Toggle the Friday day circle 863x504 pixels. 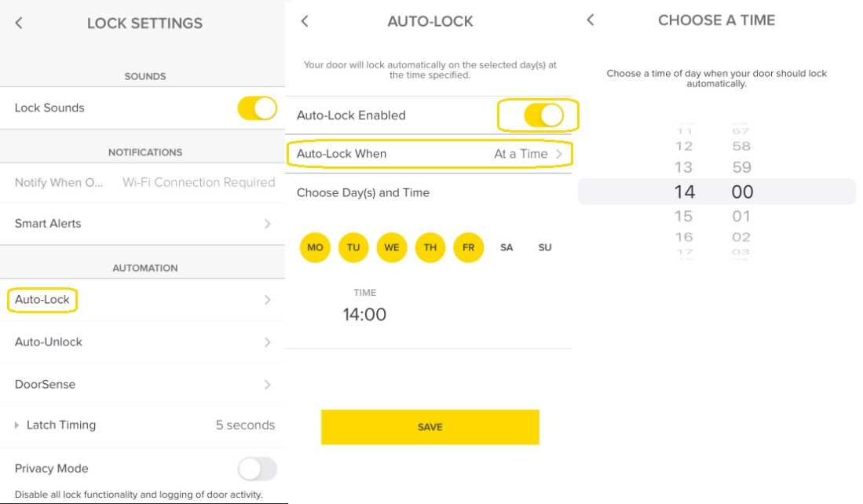[468, 247]
